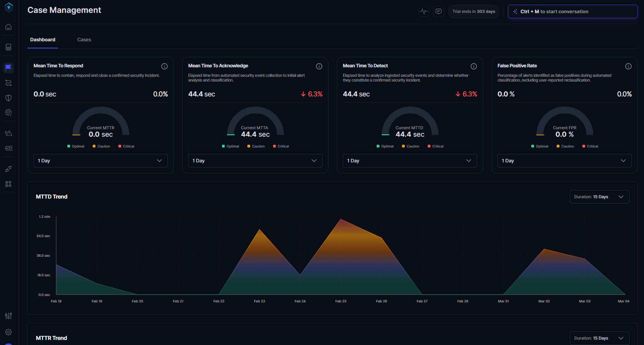Show info for Mean Time To Respond
644x345 pixels.
pos(164,66)
